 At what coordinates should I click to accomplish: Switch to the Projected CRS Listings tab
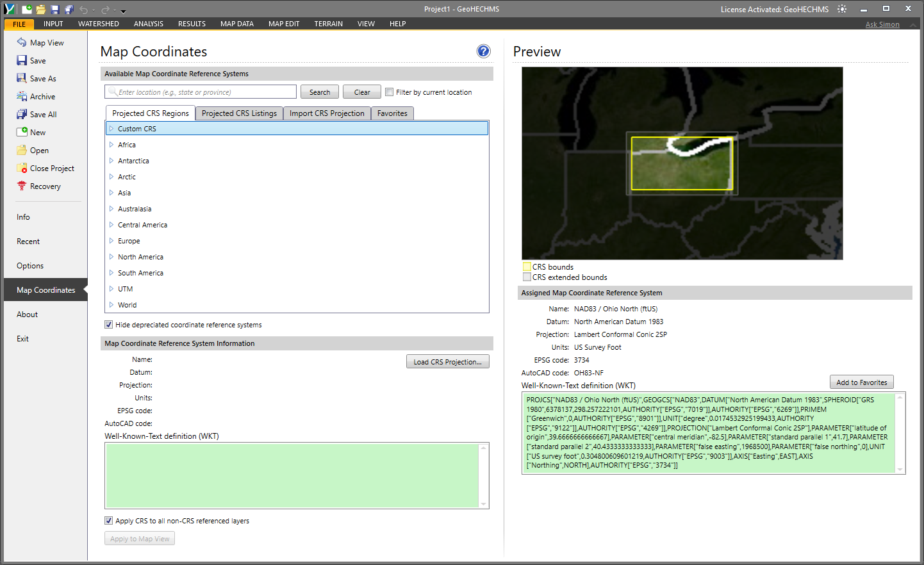point(239,113)
